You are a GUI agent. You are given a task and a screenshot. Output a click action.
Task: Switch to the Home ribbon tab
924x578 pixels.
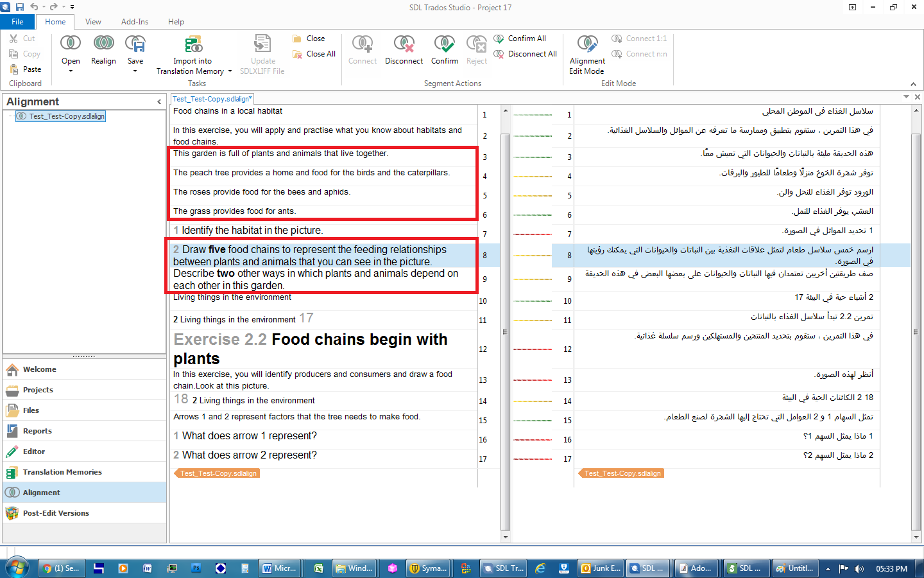tap(55, 22)
